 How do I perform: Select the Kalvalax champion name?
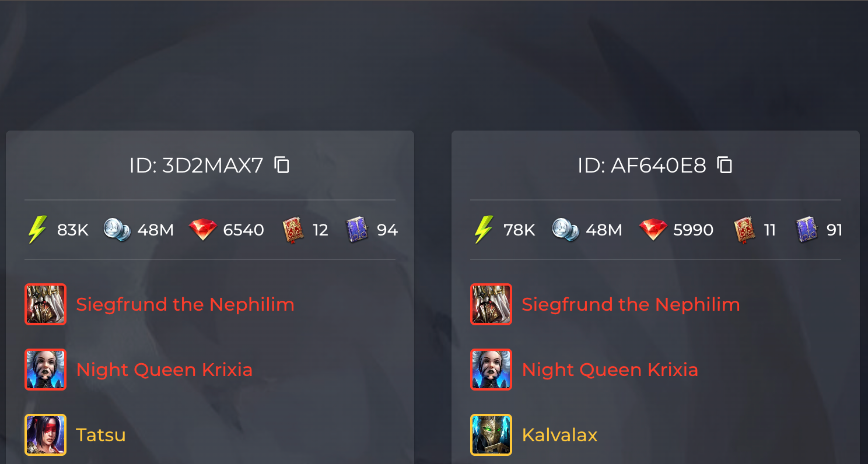coord(559,435)
